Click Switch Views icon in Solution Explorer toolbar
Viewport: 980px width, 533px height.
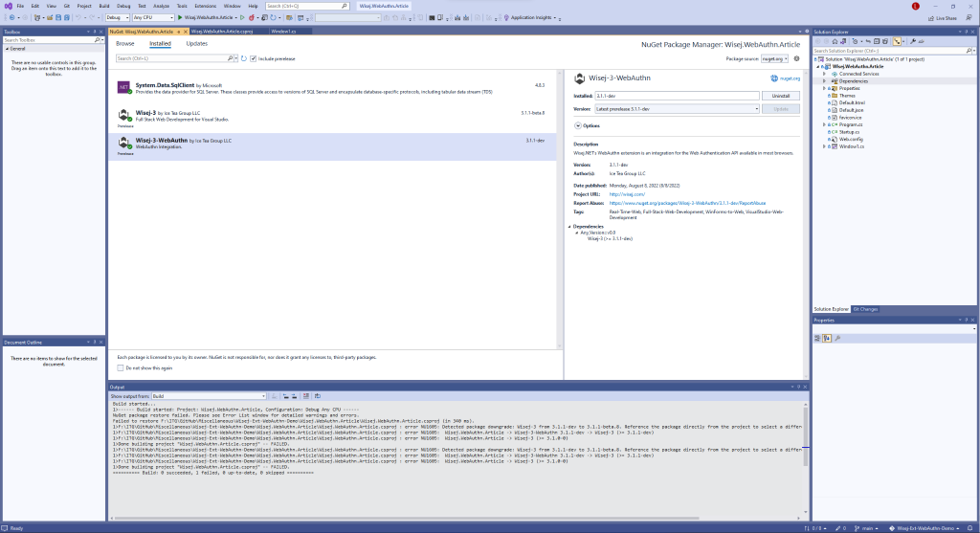(843, 41)
